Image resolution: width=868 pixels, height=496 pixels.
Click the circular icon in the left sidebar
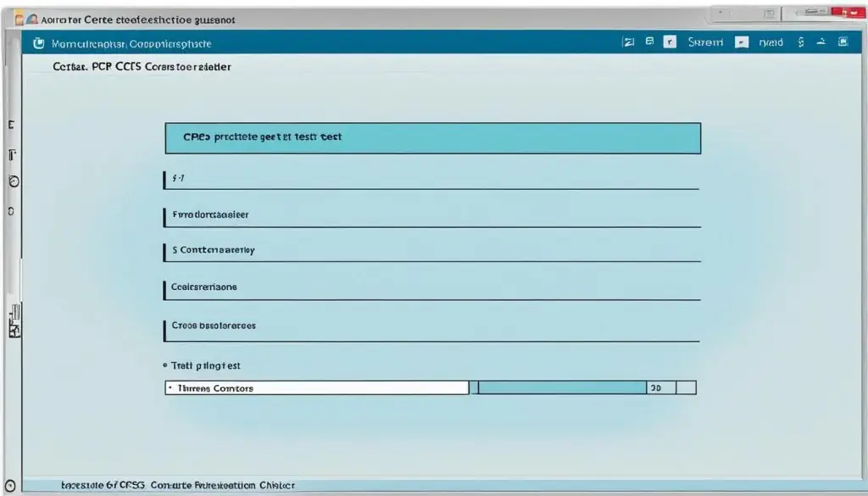[13, 181]
